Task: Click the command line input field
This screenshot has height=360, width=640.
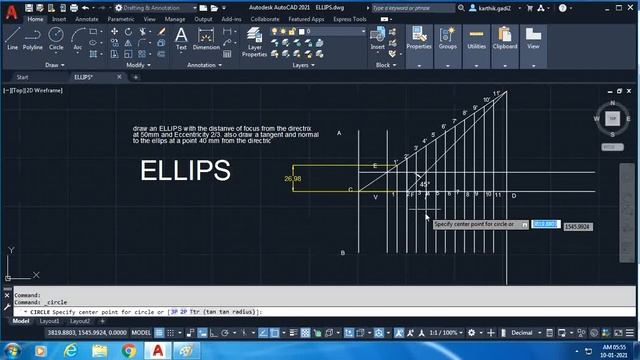Action: pos(324,312)
